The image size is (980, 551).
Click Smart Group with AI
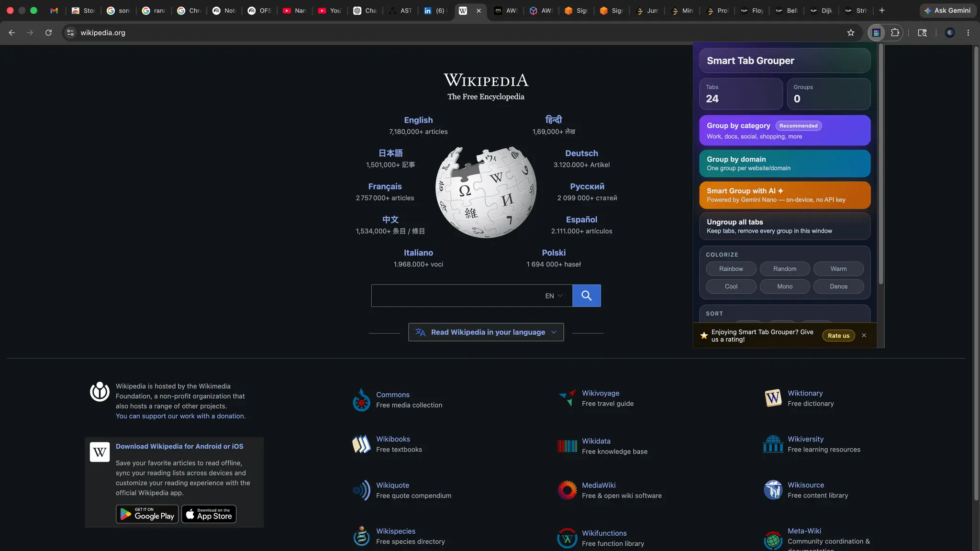[x=785, y=195]
